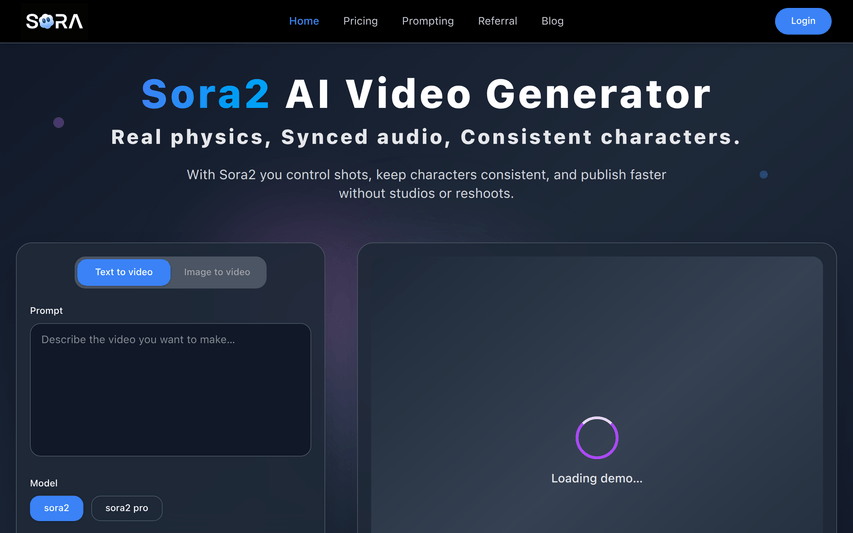This screenshot has width=853, height=533.
Task: Choose the sora2 pro model
Action: pyautogui.click(x=126, y=508)
